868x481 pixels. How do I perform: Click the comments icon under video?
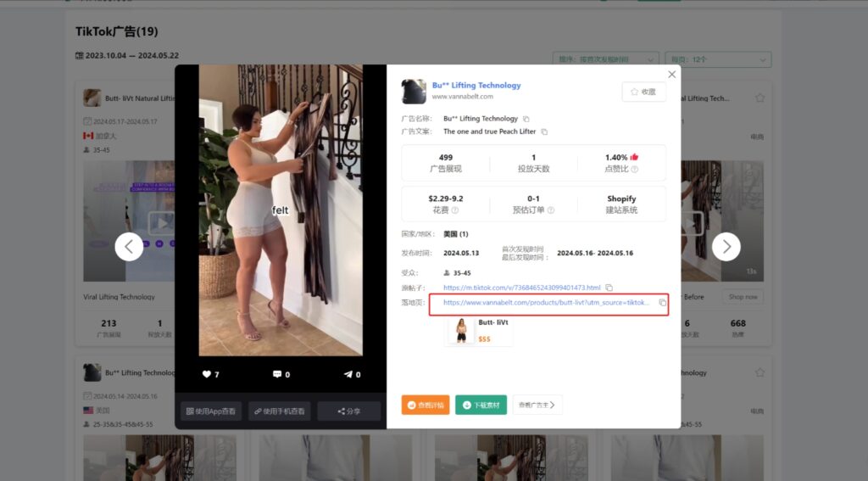click(277, 374)
